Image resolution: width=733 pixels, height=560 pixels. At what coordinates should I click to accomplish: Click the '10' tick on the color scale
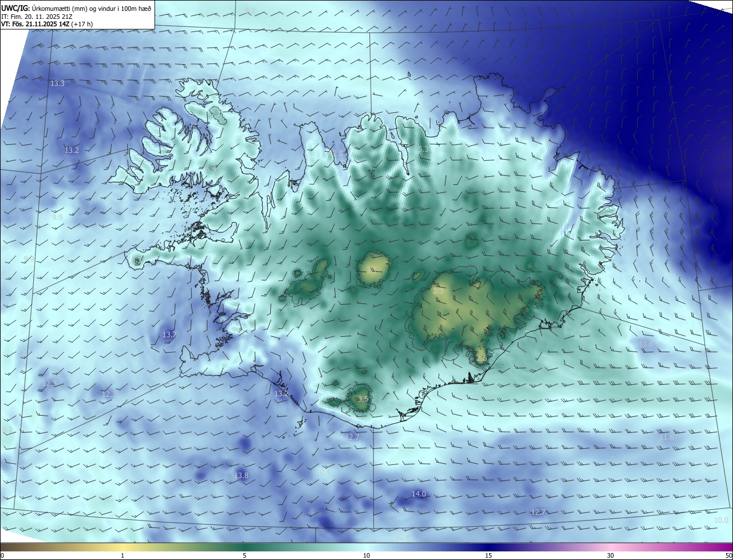pyautogui.click(x=366, y=555)
